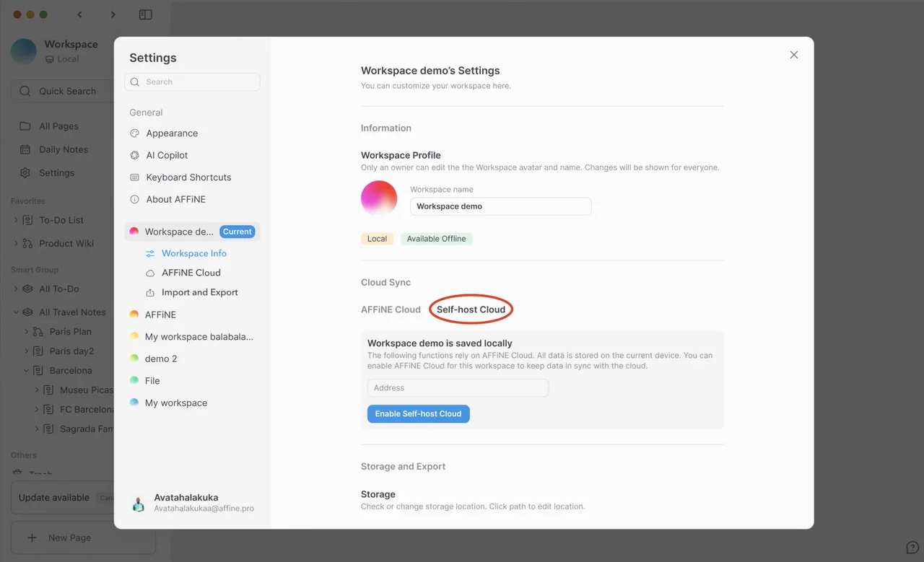
Task: Open Daily Notes in the sidebar
Action: pos(62,149)
